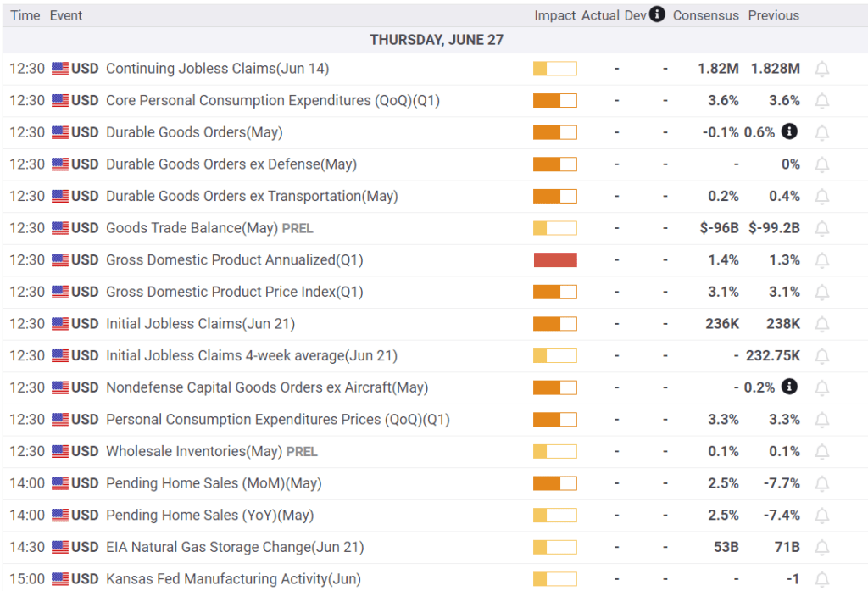Click consensus value 236K
Image resolution: width=868 pixels, height=591 pixels.
(722, 323)
